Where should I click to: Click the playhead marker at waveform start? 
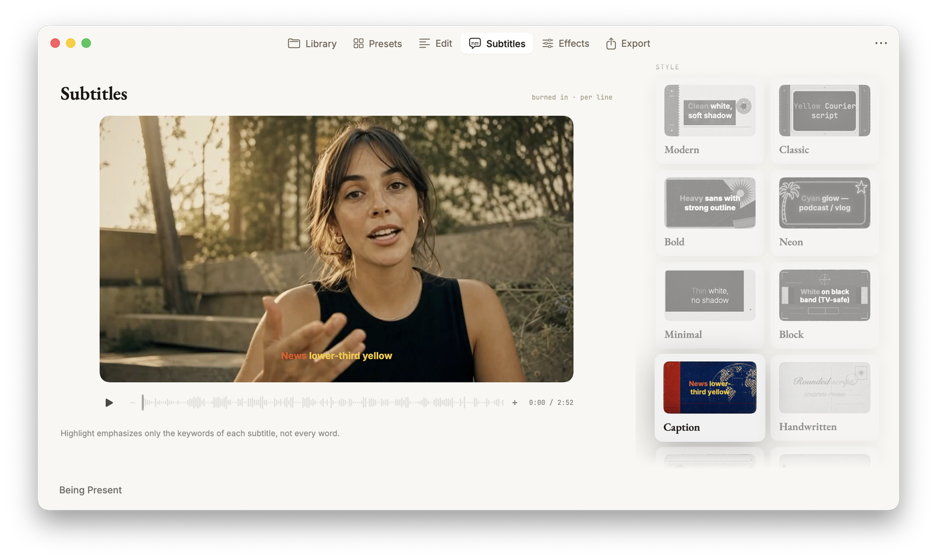[143, 402]
